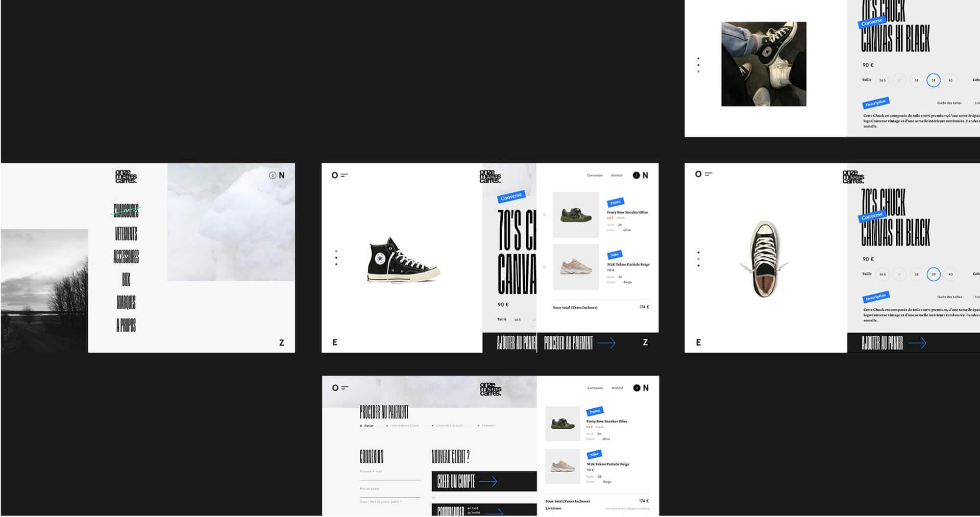Click Wishlist link on checkout screen
The image size is (980, 517).
[617, 388]
